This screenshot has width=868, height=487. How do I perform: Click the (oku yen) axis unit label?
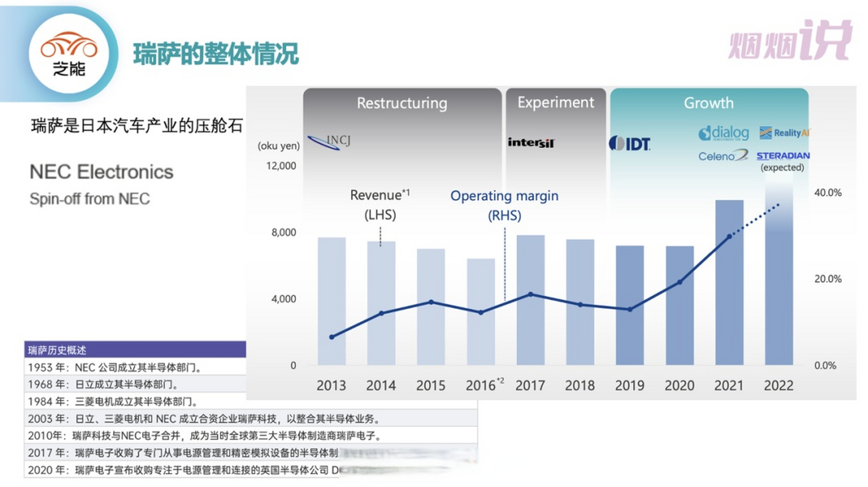tap(279, 146)
